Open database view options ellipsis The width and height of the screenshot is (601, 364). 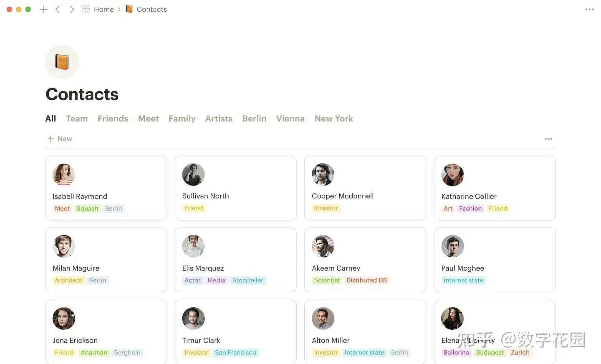click(548, 139)
